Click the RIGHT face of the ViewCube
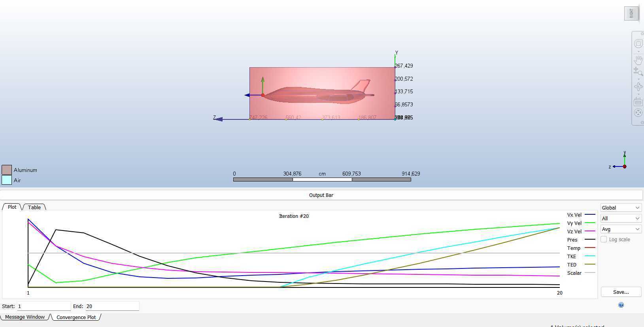 [x=631, y=13]
